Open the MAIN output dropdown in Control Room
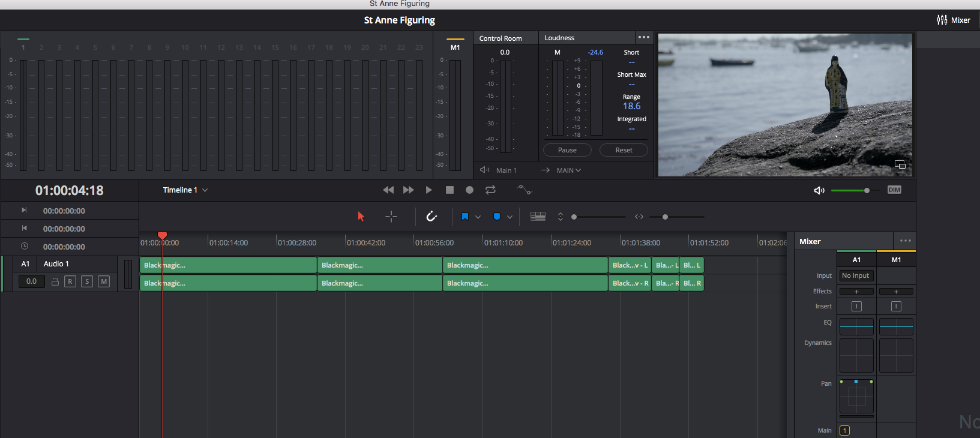The width and height of the screenshot is (980, 438). pos(568,170)
